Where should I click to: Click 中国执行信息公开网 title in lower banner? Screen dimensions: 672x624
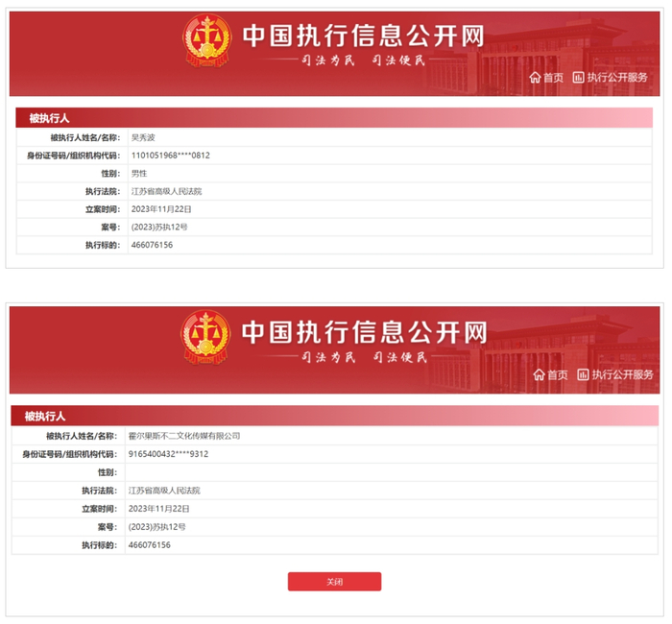point(364,332)
